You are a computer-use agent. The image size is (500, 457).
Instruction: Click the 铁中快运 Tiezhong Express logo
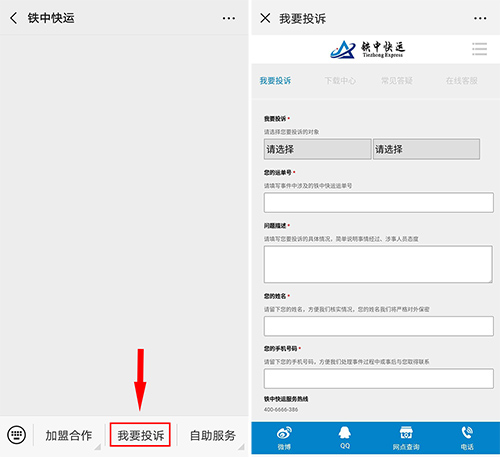coord(368,50)
